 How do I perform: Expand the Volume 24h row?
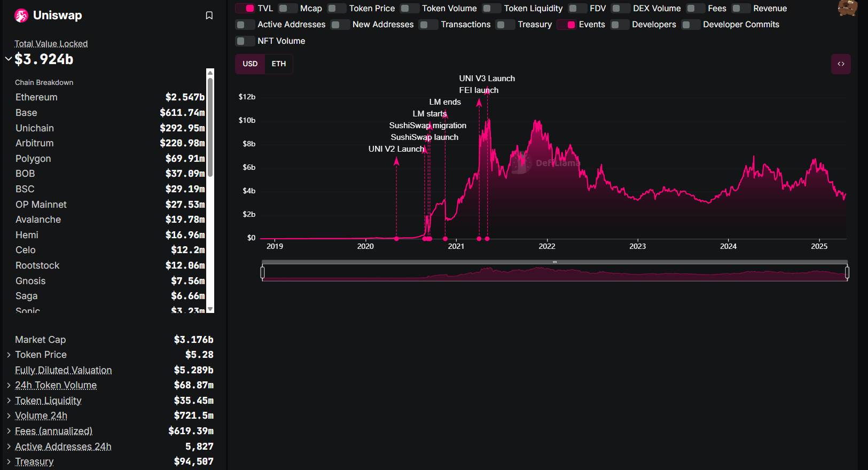point(9,416)
